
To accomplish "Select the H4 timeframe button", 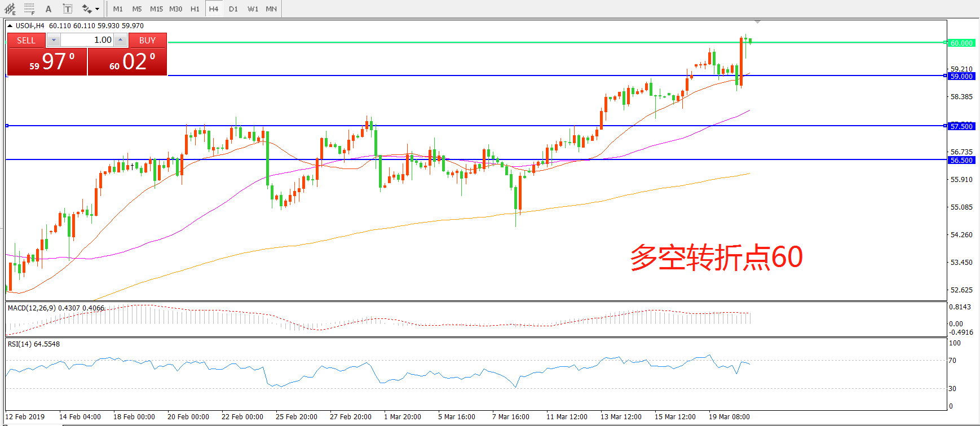I will tap(214, 9).
